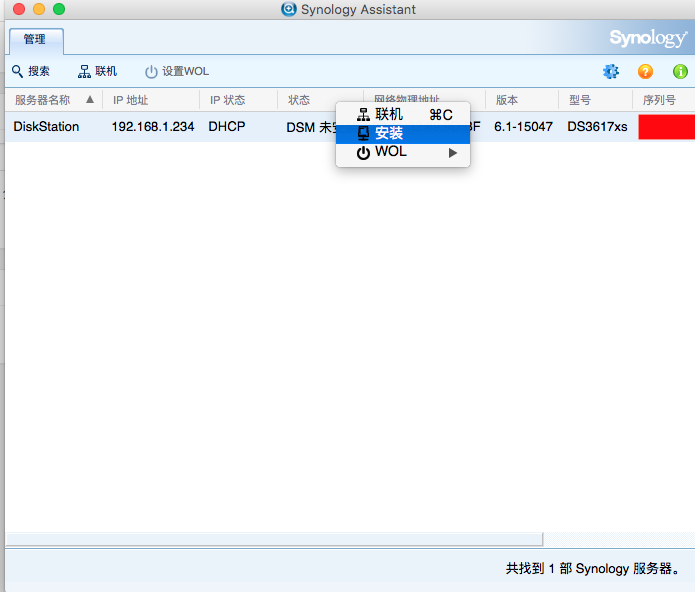695x592 pixels.
Task: Click the Synology logo
Action: coord(648,38)
